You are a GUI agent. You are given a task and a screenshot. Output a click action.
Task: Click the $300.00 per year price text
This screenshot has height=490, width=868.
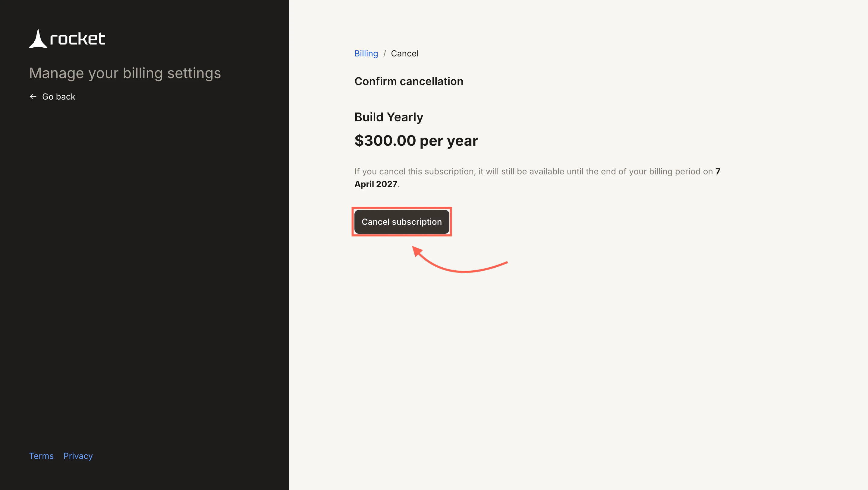pos(416,141)
